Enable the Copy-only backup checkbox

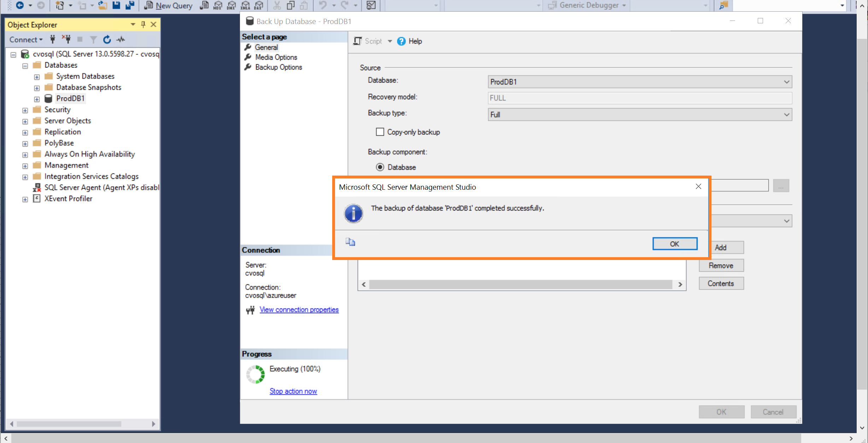pos(380,132)
